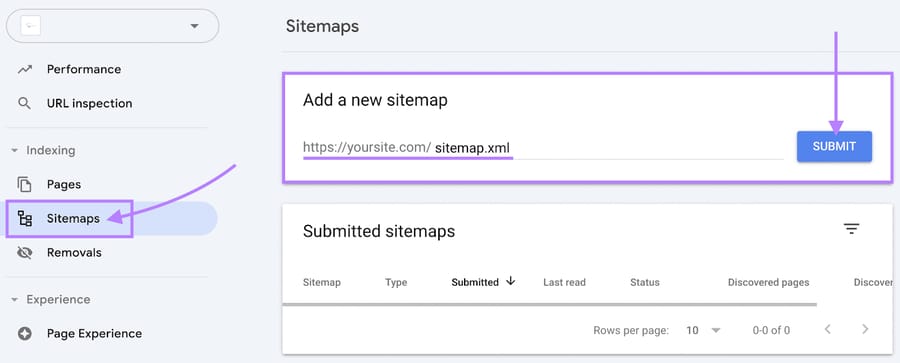
Task: Click the Submitted sitemaps heading
Action: [379, 231]
